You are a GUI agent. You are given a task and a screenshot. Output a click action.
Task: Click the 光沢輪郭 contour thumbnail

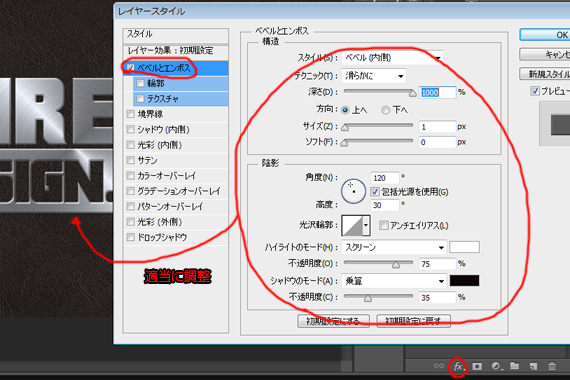click(x=352, y=225)
